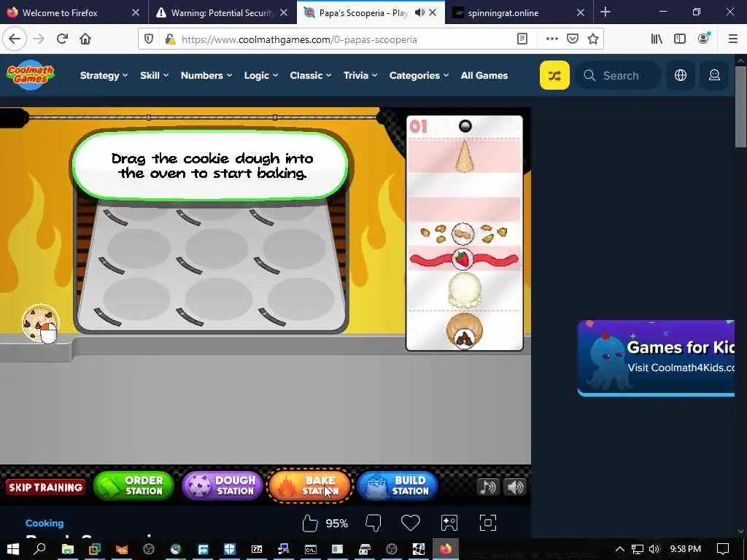Go to the Build Station
The image size is (747, 560).
[x=398, y=486]
